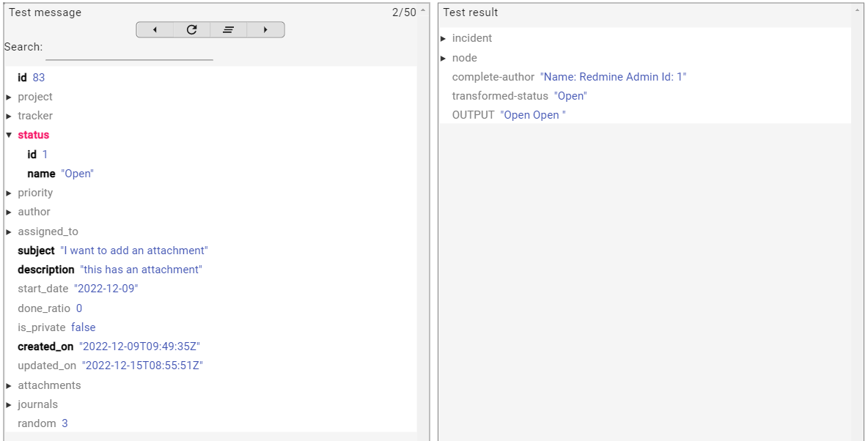The image size is (868, 441).
Task: Expand the incident node in Test result
Action: coord(444,38)
